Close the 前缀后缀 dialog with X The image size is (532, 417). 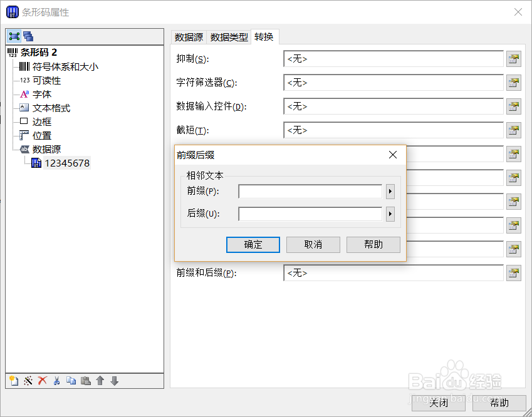(393, 155)
